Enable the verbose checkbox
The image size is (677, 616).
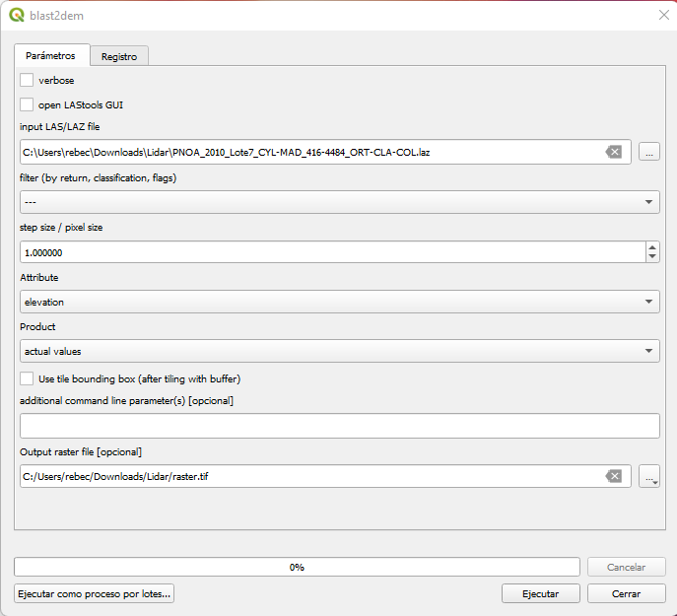tap(27, 80)
